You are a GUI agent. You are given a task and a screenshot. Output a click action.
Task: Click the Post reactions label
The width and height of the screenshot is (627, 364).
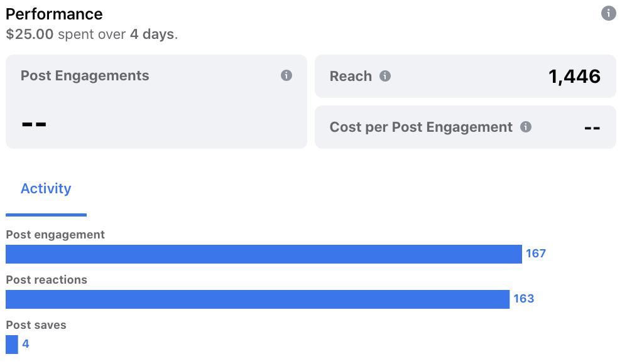pyautogui.click(x=46, y=280)
